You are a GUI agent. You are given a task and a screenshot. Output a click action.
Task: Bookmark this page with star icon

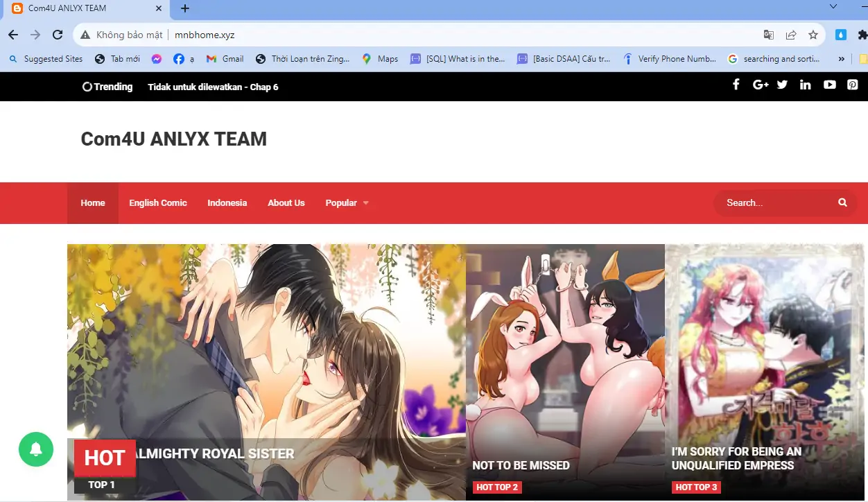pyautogui.click(x=813, y=35)
